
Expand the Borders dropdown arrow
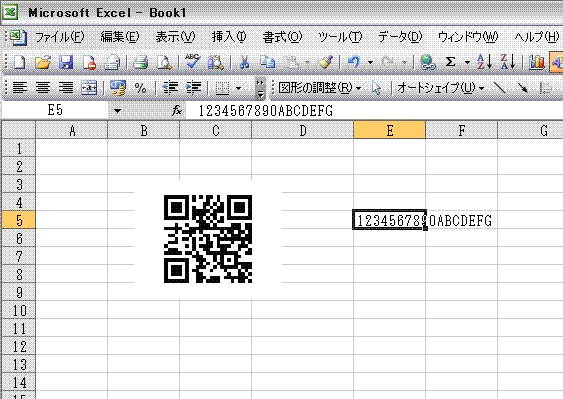(238, 88)
